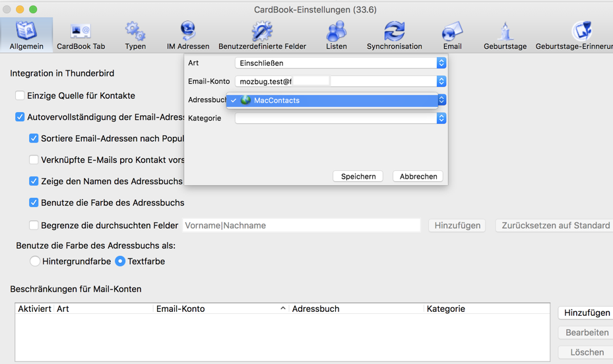Sort by the Email-Konto column header
The height and width of the screenshot is (364, 613).
click(x=221, y=309)
